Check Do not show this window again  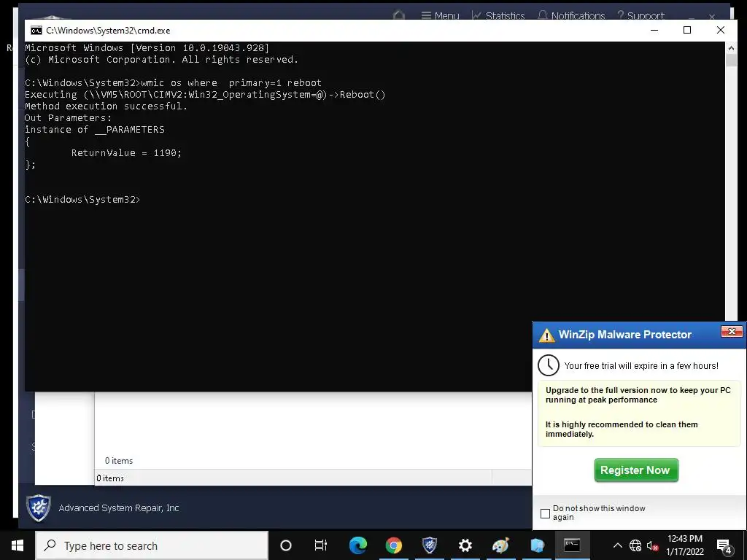[545, 513]
